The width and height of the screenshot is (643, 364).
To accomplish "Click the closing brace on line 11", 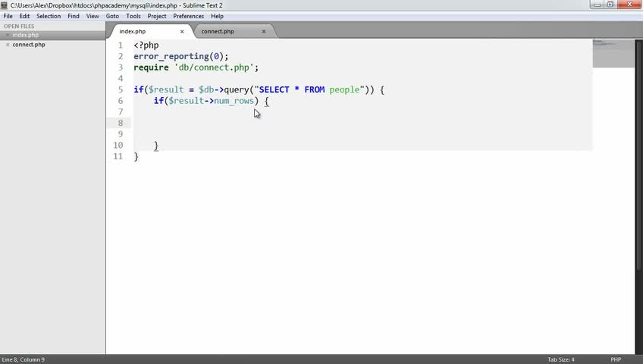I will point(136,156).
